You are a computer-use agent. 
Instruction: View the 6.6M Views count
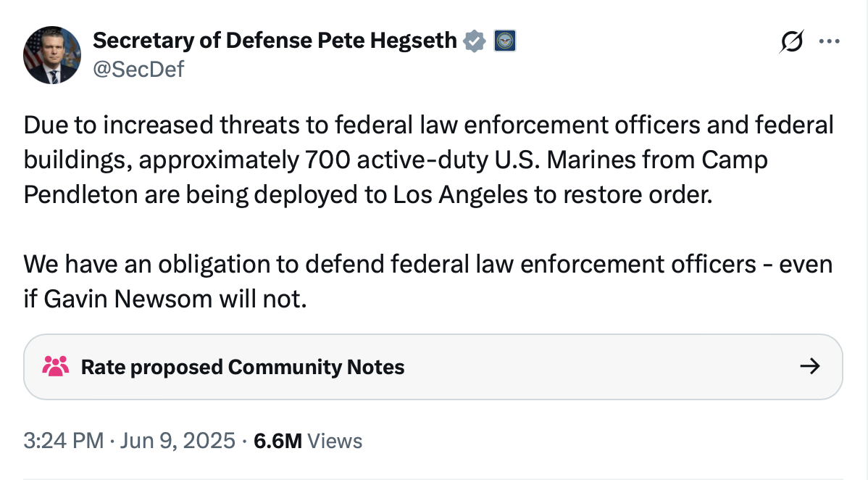pyautogui.click(x=278, y=440)
